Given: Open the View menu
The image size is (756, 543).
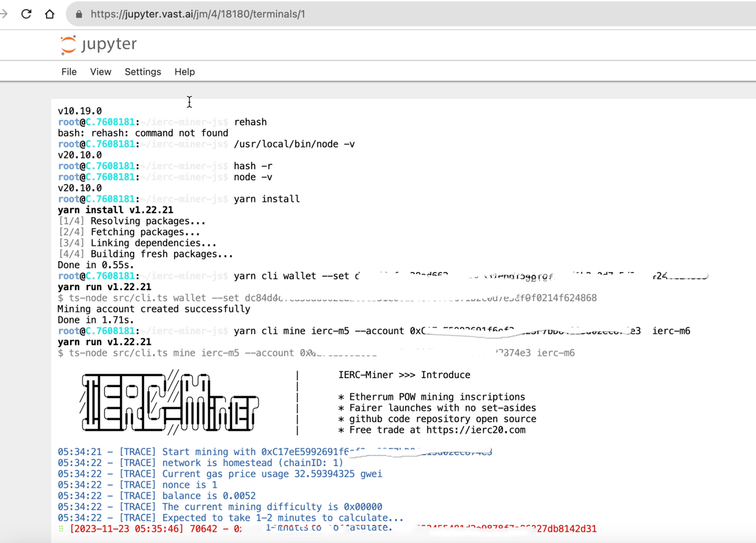Looking at the screenshot, I should pos(100,72).
